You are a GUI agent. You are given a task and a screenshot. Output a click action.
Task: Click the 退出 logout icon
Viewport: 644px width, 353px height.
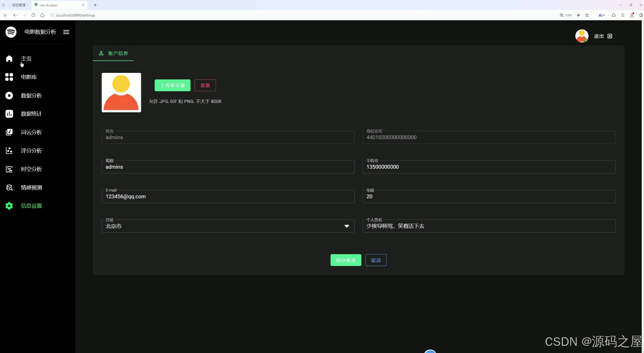coord(609,36)
